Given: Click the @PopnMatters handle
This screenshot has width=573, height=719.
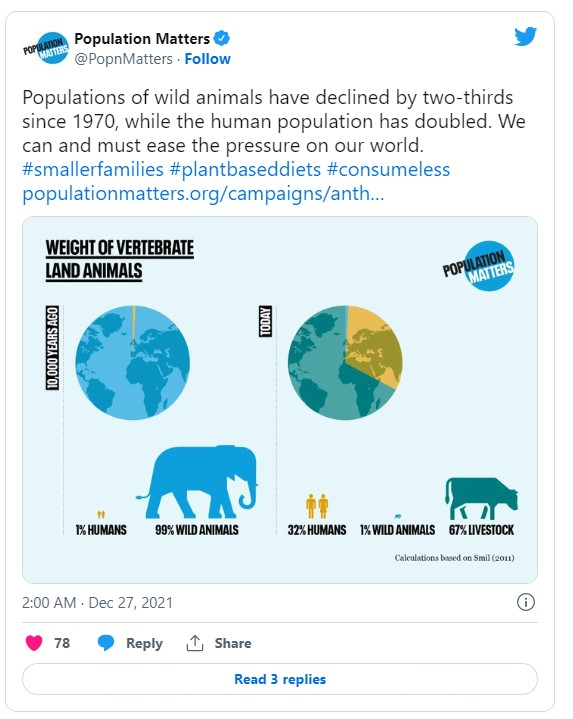Looking at the screenshot, I should coord(123,59).
